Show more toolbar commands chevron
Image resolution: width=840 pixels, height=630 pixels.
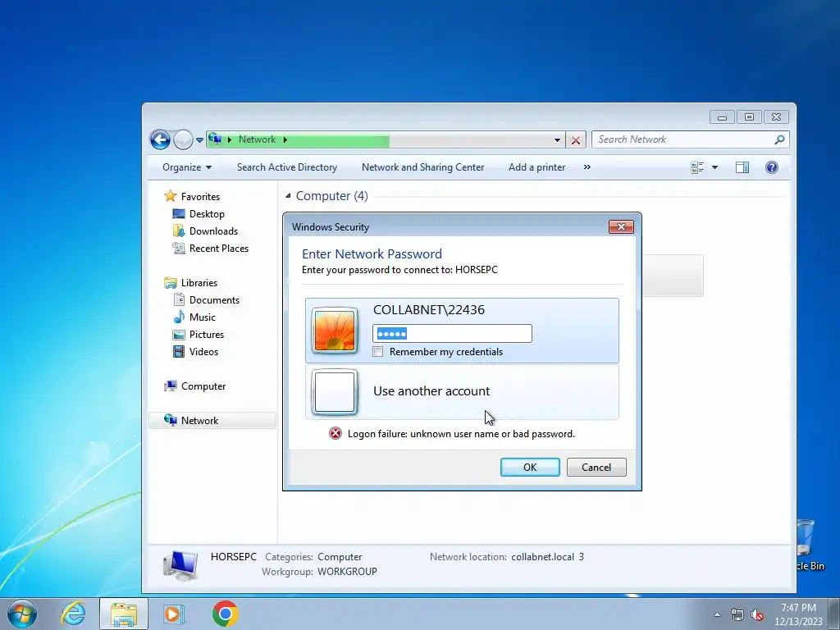tap(587, 167)
